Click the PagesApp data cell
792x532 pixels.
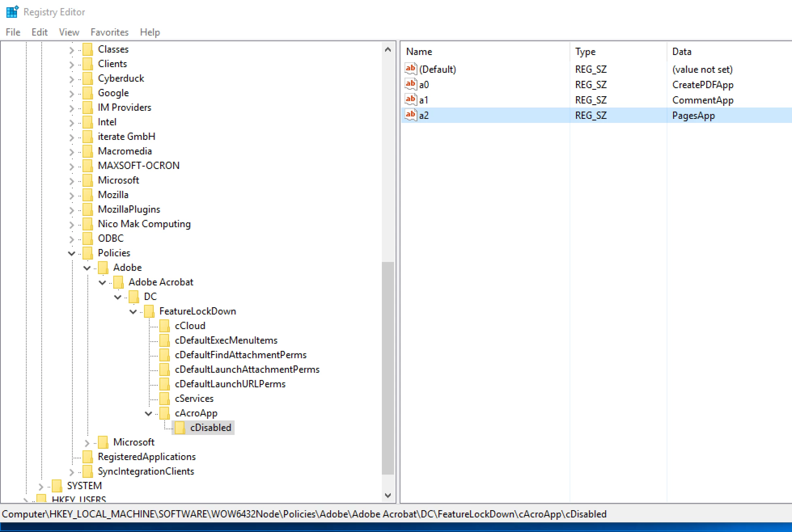point(694,115)
